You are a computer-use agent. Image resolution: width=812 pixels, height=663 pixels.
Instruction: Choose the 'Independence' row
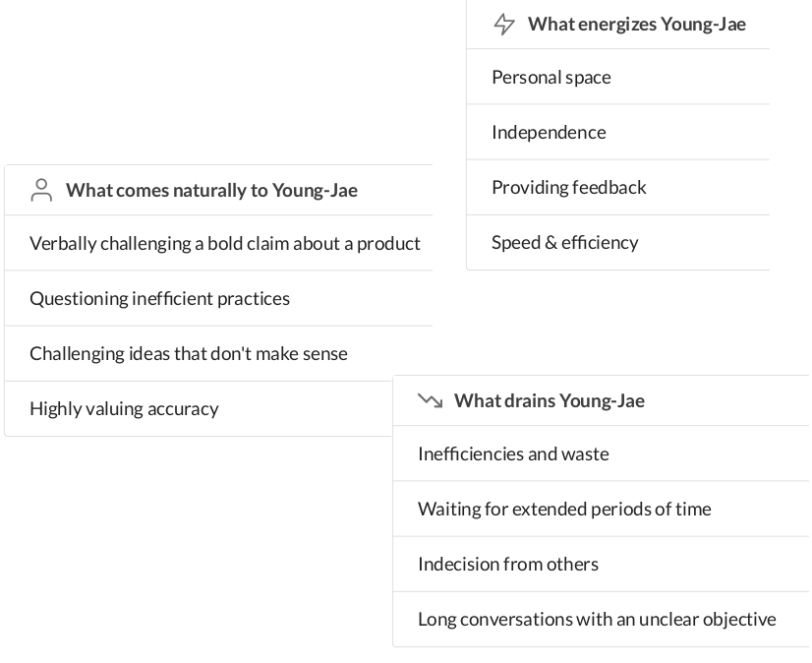[617, 132]
